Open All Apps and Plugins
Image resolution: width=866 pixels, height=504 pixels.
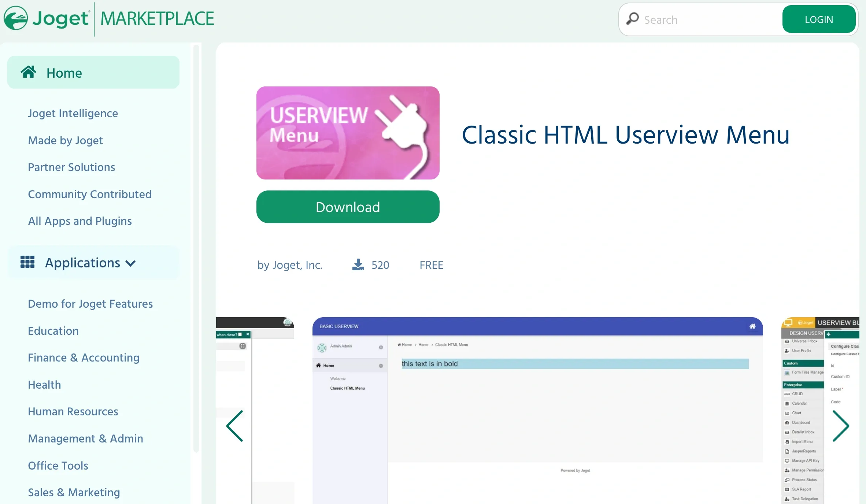pyautogui.click(x=80, y=221)
